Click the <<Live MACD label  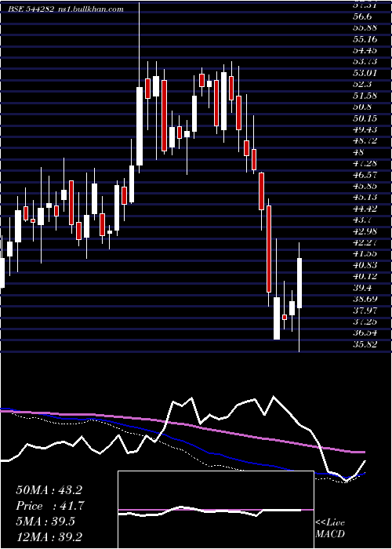click(x=330, y=529)
